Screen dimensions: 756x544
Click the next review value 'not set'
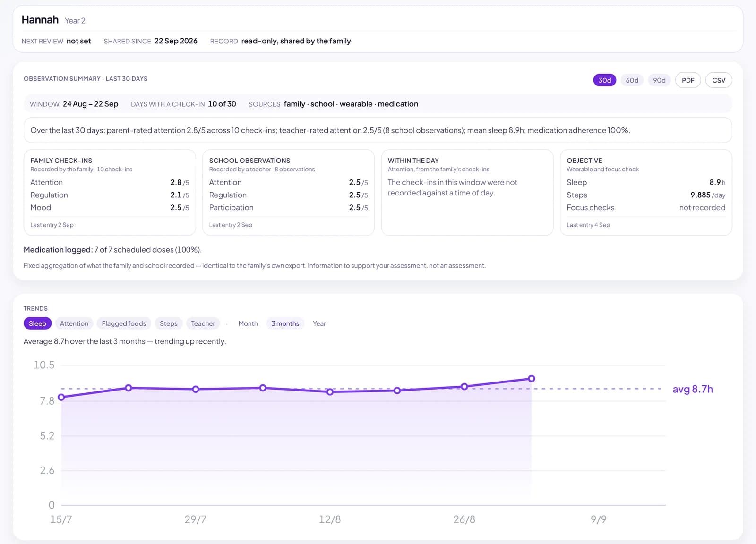tap(79, 41)
